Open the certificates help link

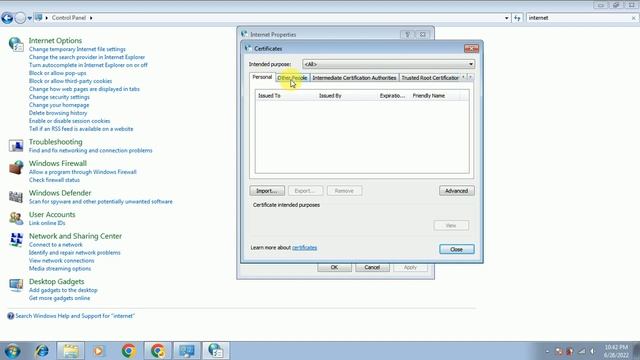click(x=304, y=248)
